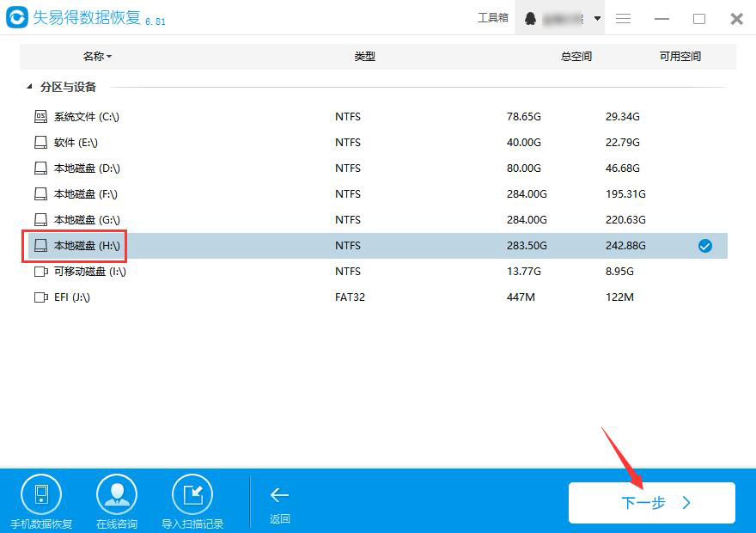
Task: Sort the list by the 名称 column header
Action: tap(97, 57)
